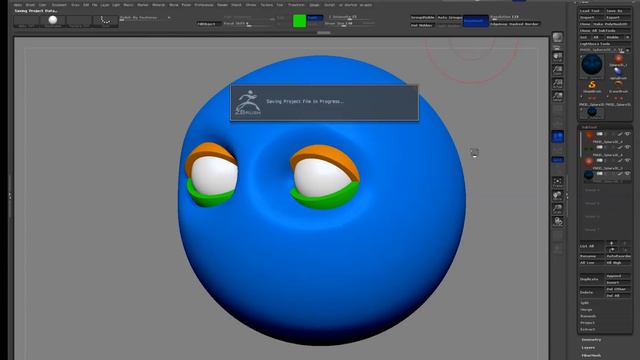Toggle polypaint brush on blue subtool row
Image resolution: width=640 pixels, height=360 pixels.
620,173
